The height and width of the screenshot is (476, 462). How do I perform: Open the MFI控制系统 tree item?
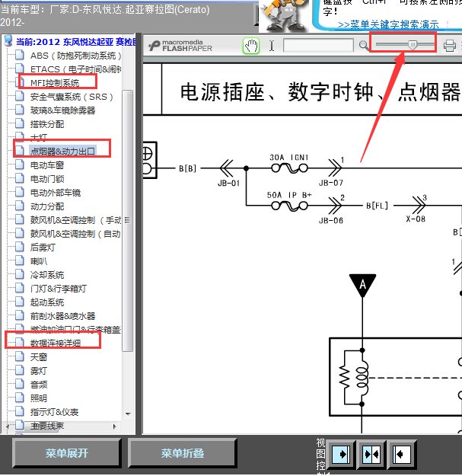(55, 83)
